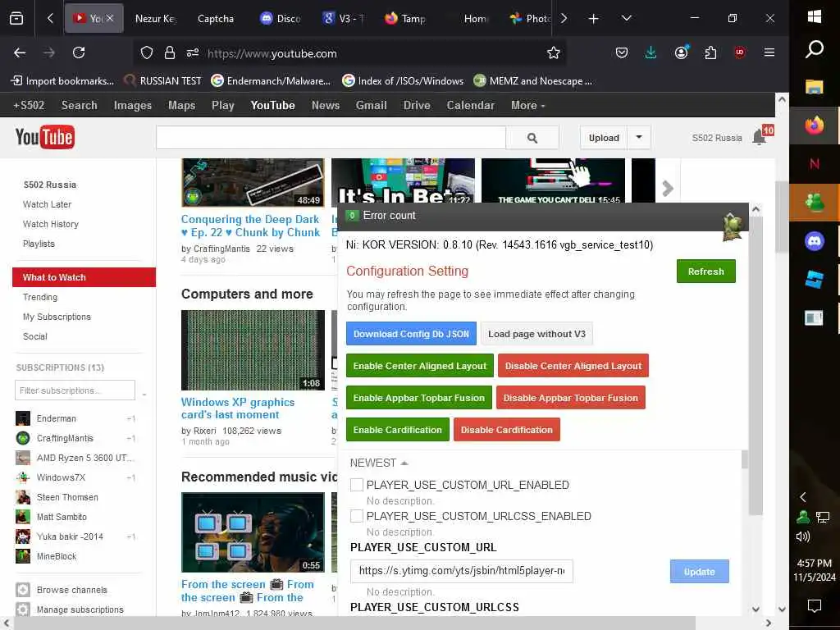Image resolution: width=840 pixels, height=630 pixels.
Task: Click the config panel scrollbar thumb
Action: click(756, 366)
